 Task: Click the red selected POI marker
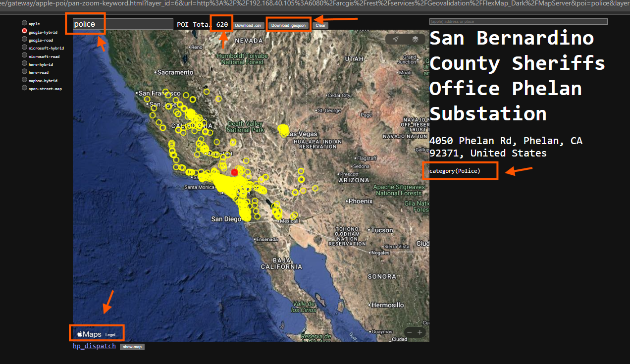pos(235,172)
